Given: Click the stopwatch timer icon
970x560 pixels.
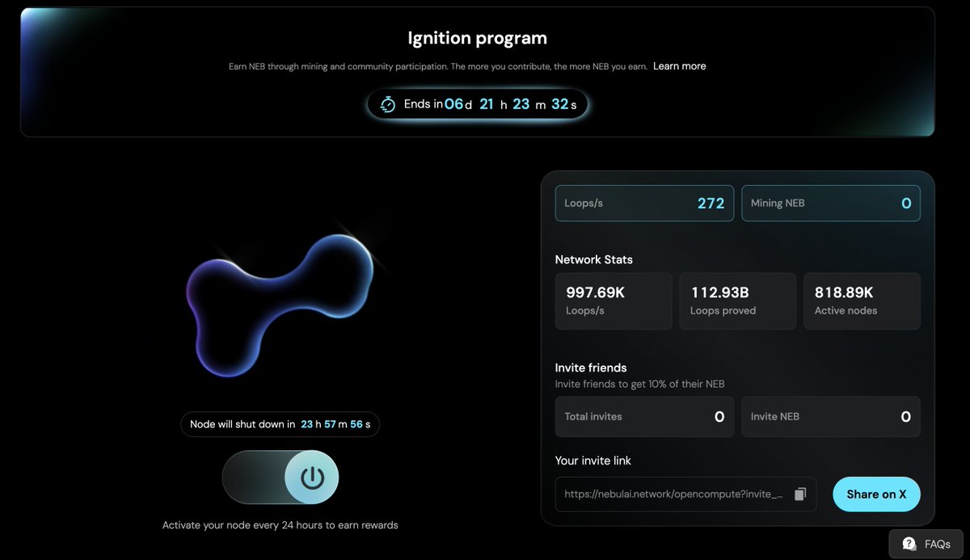Looking at the screenshot, I should point(388,104).
